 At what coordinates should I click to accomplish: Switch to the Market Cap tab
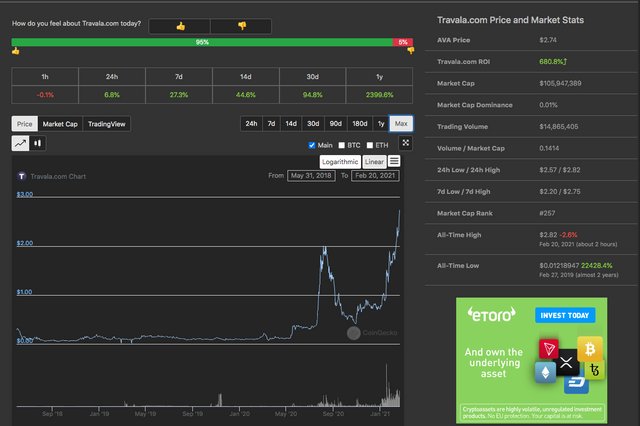click(x=60, y=123)
